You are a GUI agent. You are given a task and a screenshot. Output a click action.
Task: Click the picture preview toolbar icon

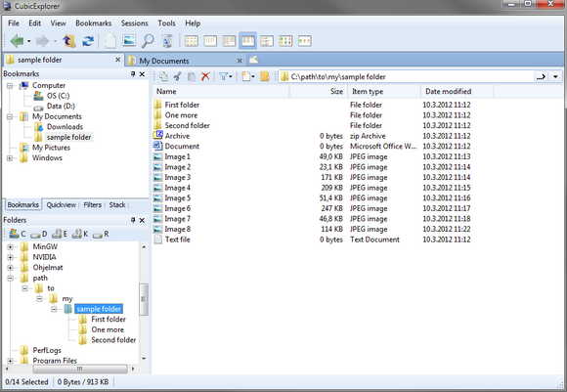point(129,40)
